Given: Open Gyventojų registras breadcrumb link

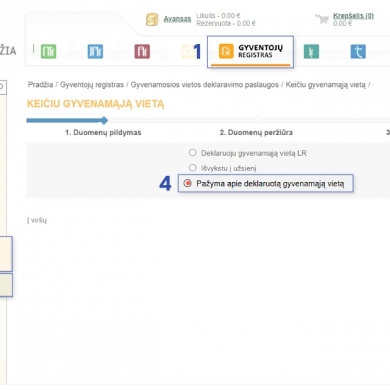Looking at the screenshot, I should [92, 85].
